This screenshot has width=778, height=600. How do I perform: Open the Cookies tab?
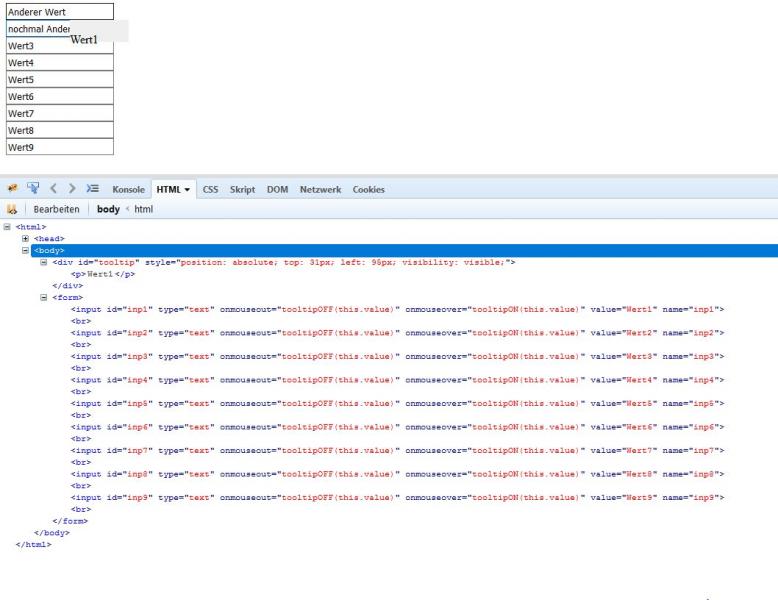click(x=368, y=190)
